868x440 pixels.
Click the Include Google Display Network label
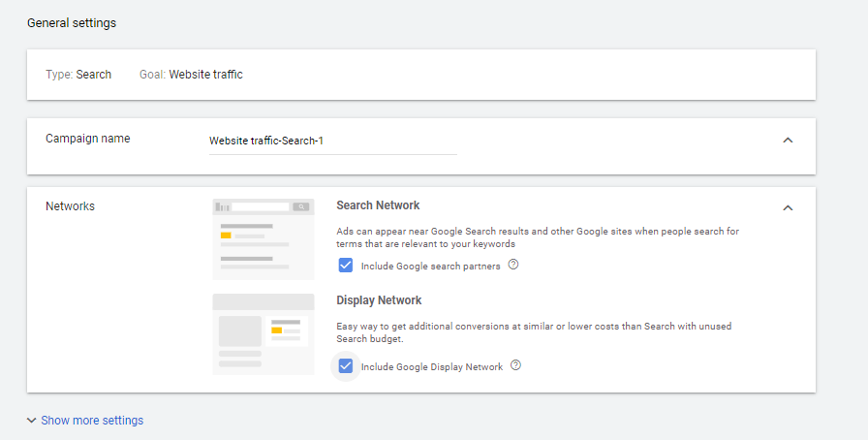432,367
